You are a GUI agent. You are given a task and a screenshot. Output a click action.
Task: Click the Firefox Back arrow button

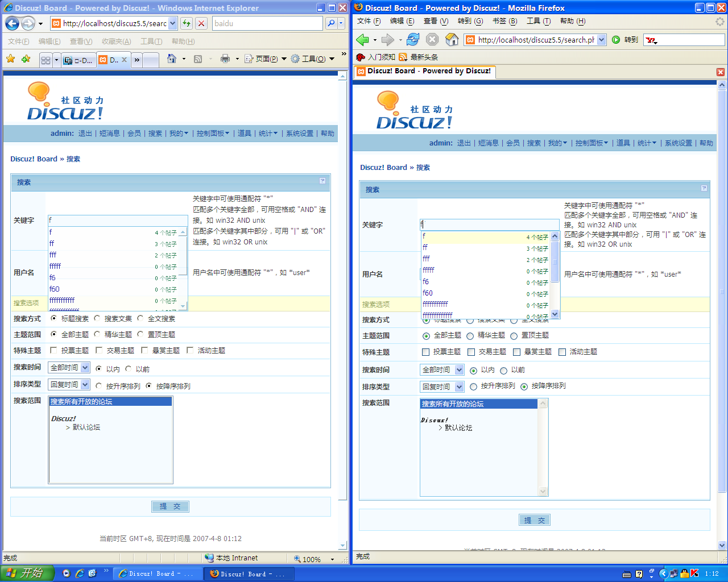(x=362, y=40)
